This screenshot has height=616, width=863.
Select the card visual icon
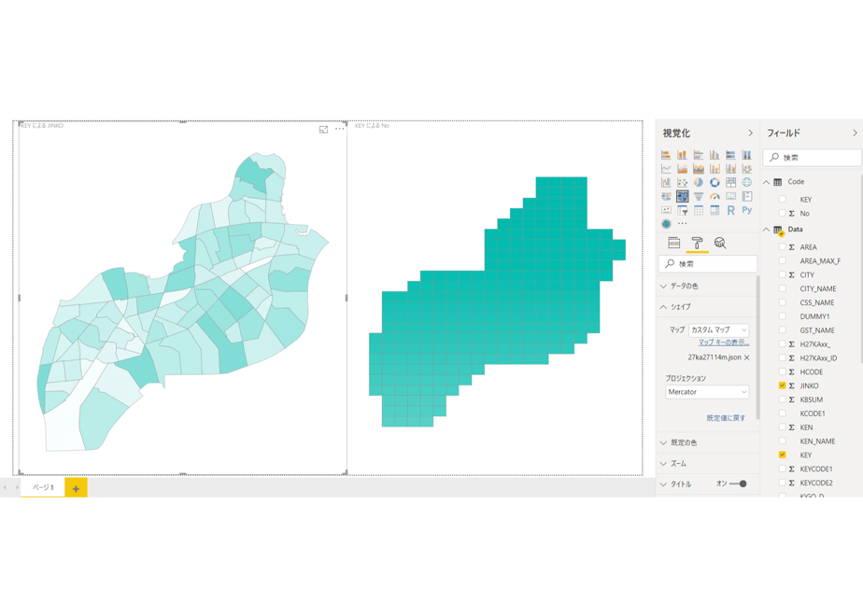730,196
